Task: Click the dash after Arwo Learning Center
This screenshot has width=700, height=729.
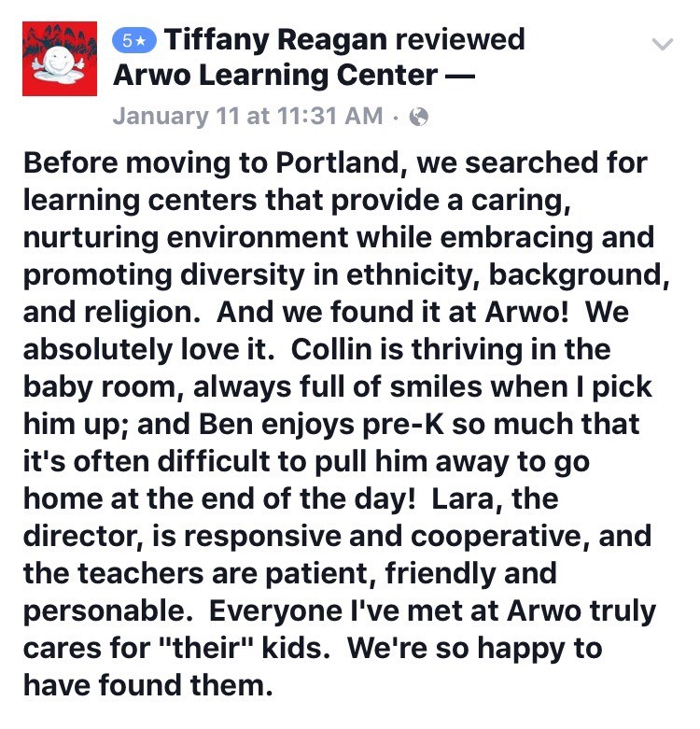Action: [x=460, y=76]
